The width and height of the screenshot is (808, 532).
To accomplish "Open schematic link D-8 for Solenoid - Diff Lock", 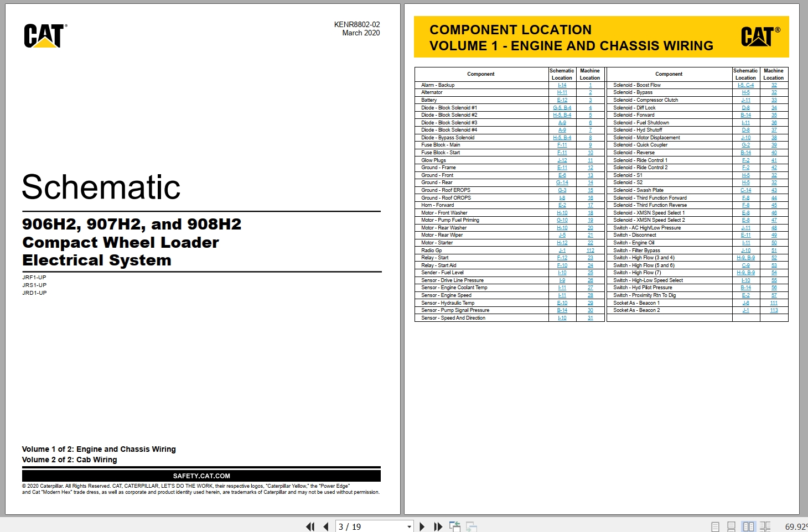I will tap(745, 108).
